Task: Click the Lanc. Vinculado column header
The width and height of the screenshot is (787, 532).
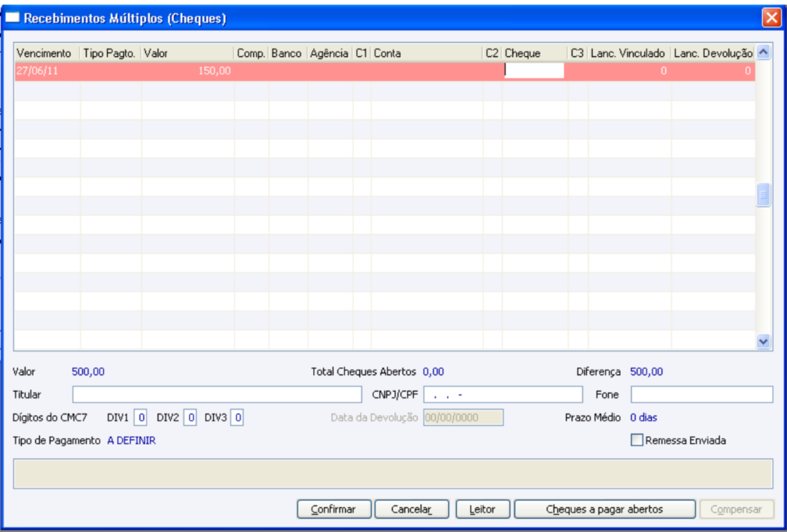Action: (x=629, y=53)
